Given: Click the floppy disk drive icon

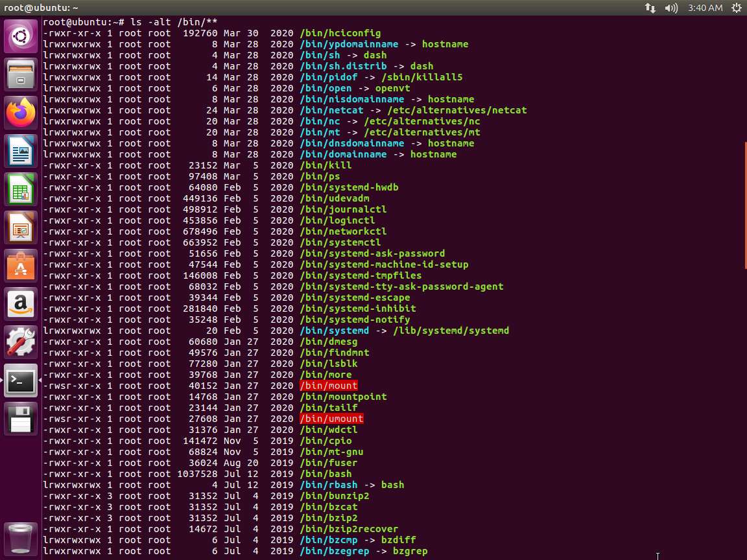Looking at the screenshot, I should (21, 419).
